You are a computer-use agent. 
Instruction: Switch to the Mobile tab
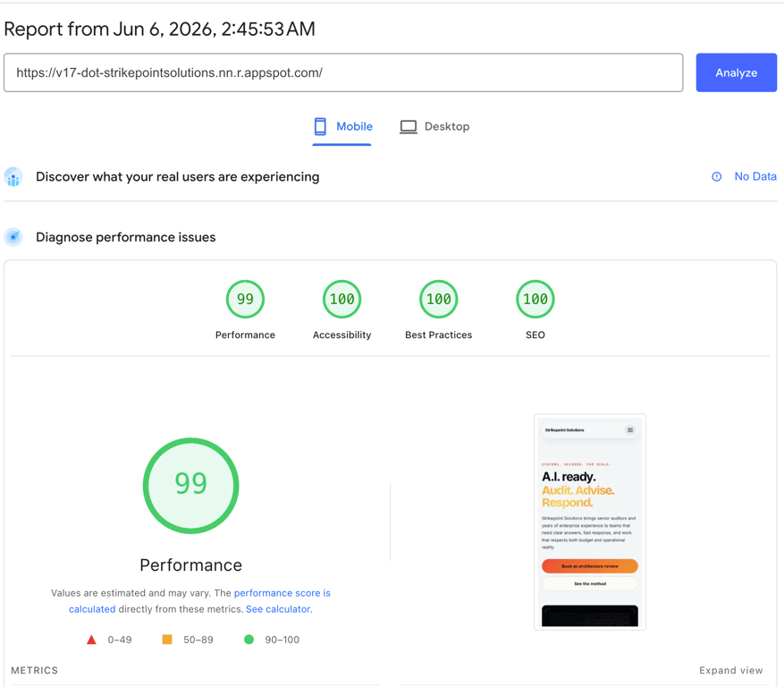point(342,127)
